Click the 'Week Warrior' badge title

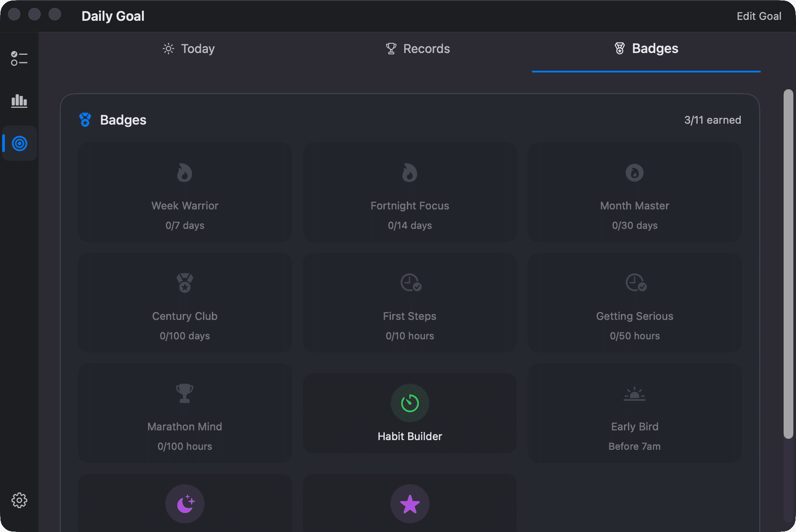185,206
